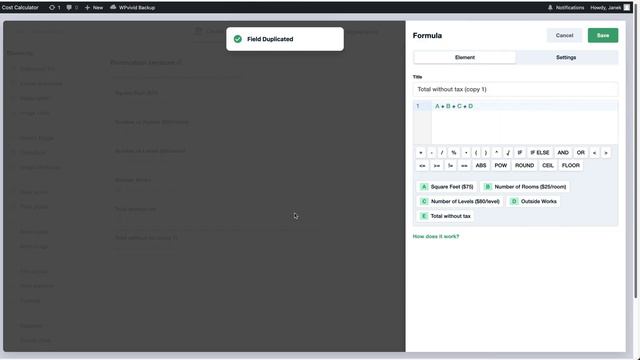Open the New menu in admin bar

(x=94, y=7)
